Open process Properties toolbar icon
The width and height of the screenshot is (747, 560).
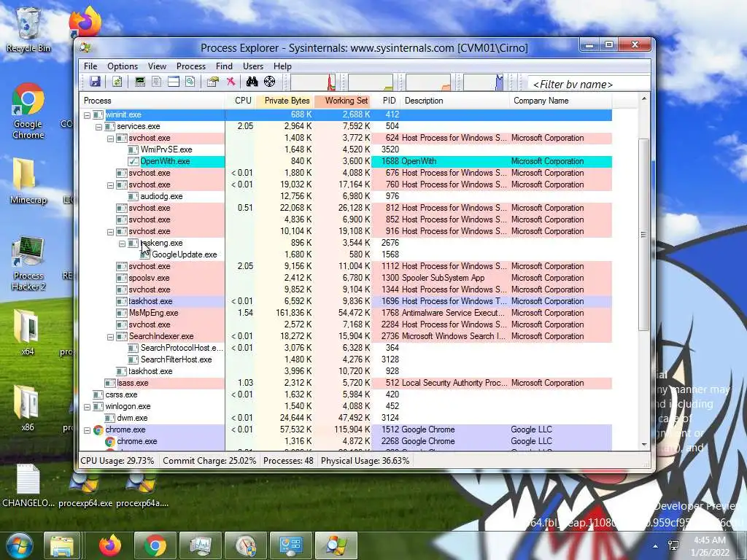213,82
